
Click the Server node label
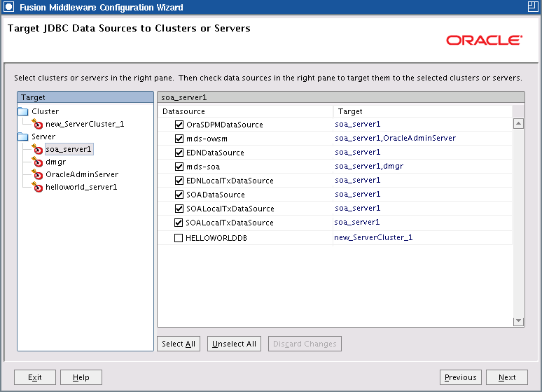point(43,136)
